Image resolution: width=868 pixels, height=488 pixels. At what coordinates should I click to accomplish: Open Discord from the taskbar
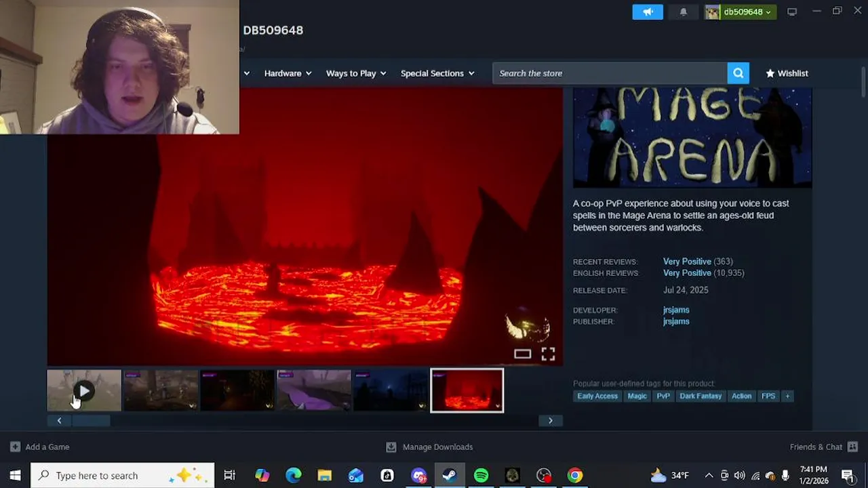pyautogui.click(x=418, y=475)
